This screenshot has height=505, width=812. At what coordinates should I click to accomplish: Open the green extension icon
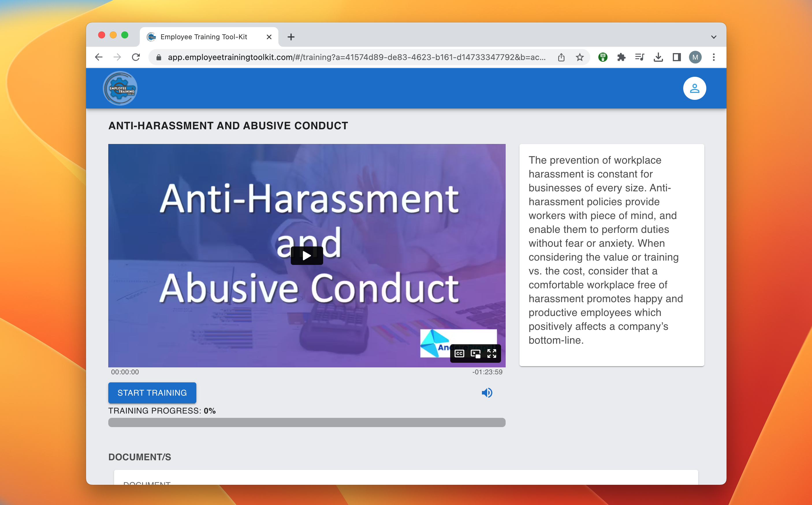point(602,57)
